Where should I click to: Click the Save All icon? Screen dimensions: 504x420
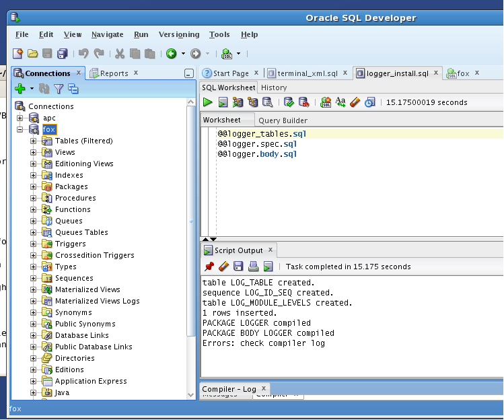tap(62, 53)
